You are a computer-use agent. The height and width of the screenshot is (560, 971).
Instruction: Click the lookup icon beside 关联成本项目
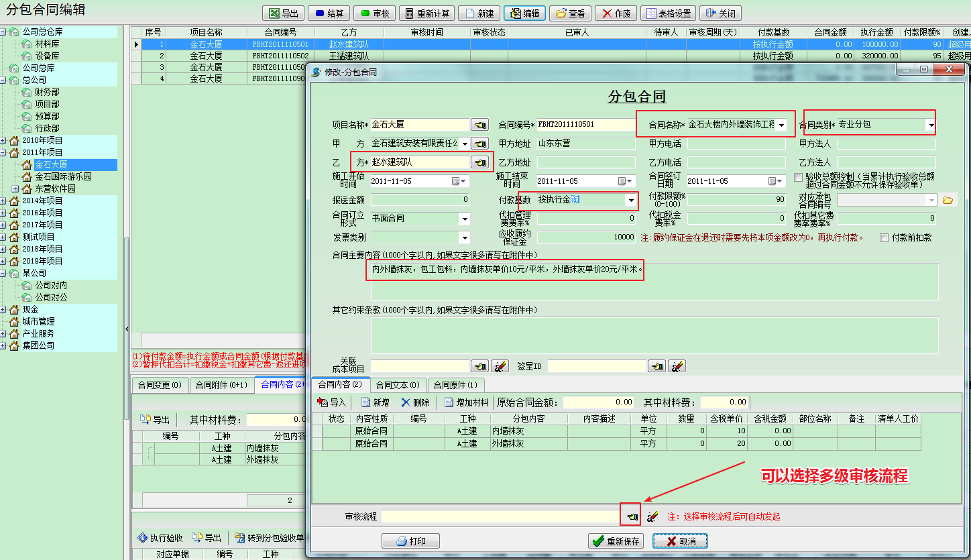click(479, 366)
